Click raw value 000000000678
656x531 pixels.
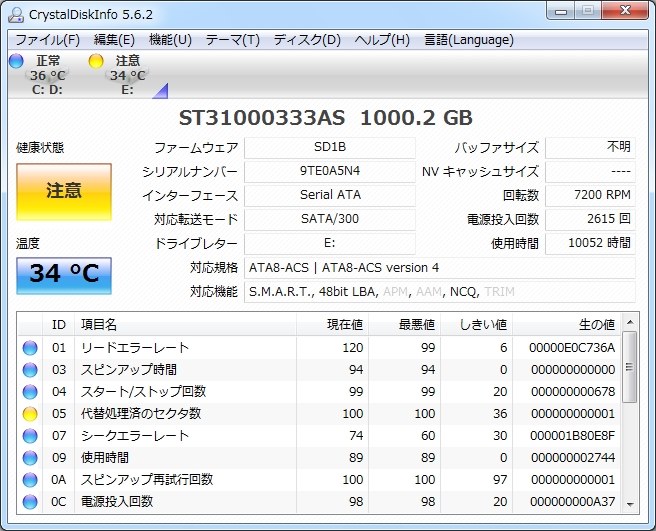coord(573,392)
